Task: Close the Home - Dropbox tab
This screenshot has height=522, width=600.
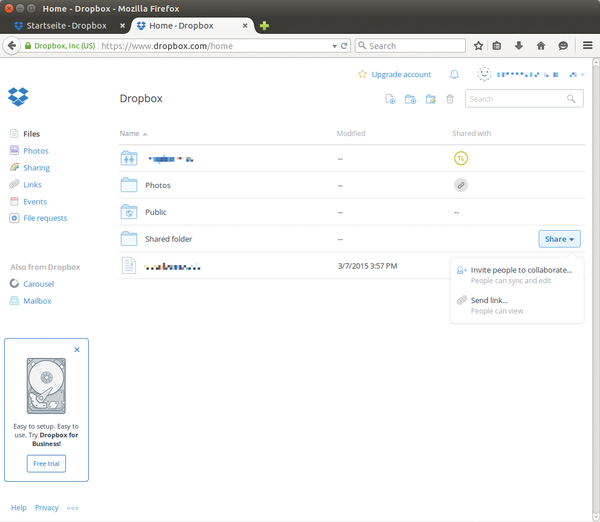Action: click(245, 26)
